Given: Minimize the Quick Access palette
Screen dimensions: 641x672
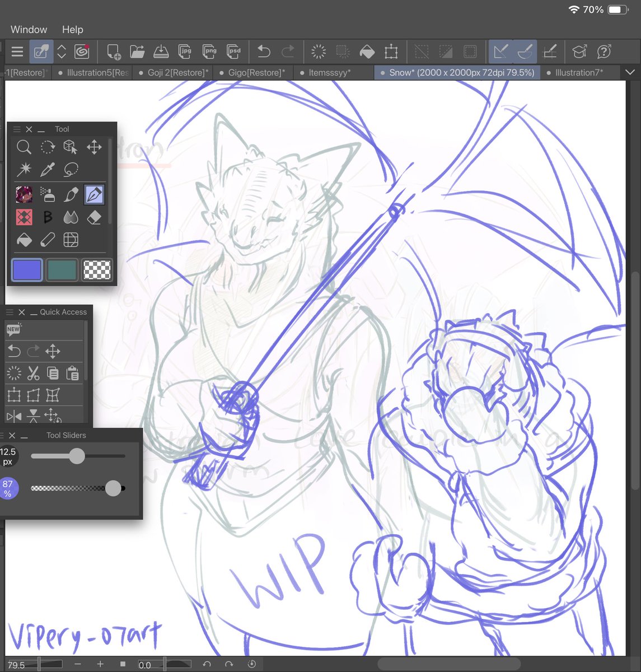Looking at the screenshot, I should [34, 312].
